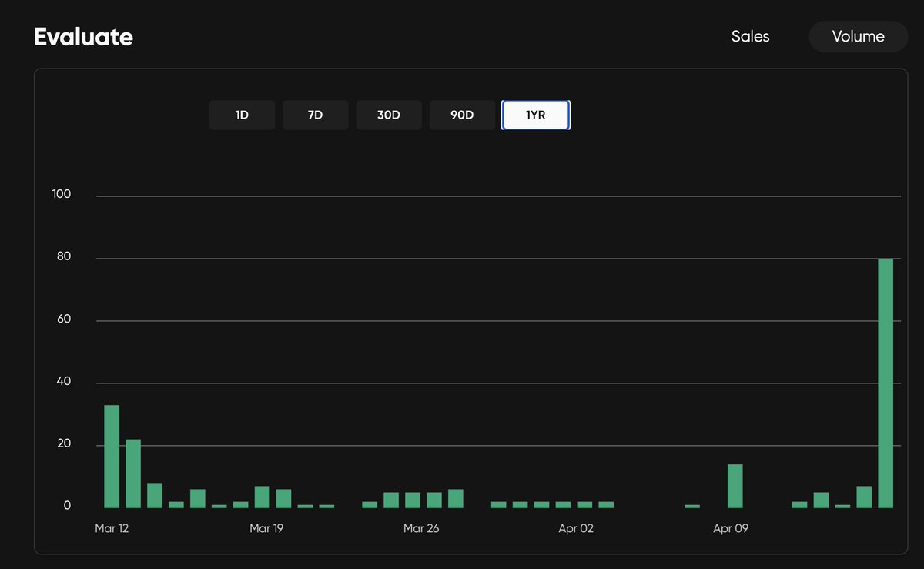Click the Mar 19 axis label
Viewport: 924px width, 569px height.
pyautogui.click(x=266, y=528)
